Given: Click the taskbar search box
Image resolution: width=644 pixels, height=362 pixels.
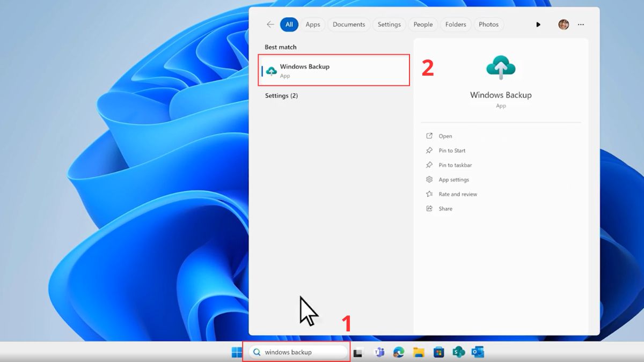Looking at the screenshot, I should pyautogui.click(x=298, y=352).
